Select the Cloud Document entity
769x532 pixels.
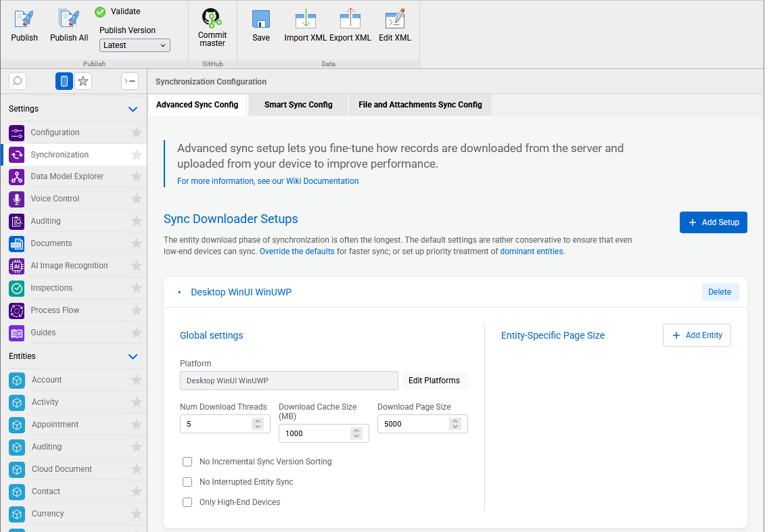(74, 469)
